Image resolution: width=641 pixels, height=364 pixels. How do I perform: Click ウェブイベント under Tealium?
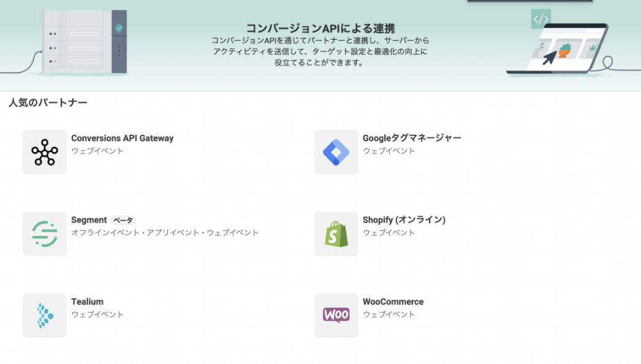coord(97,314)
